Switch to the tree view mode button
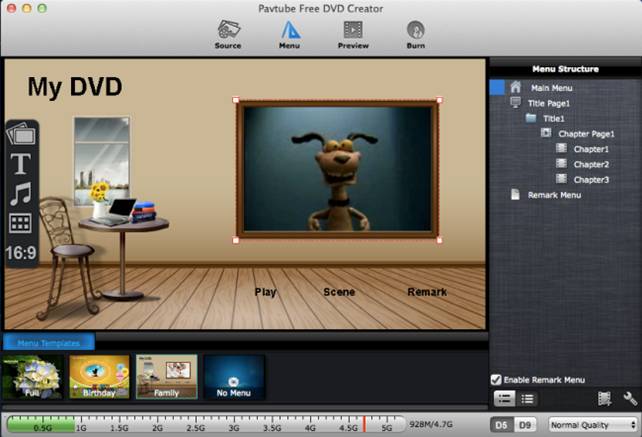Screen dimensions: 642x437 pos(504,399)
